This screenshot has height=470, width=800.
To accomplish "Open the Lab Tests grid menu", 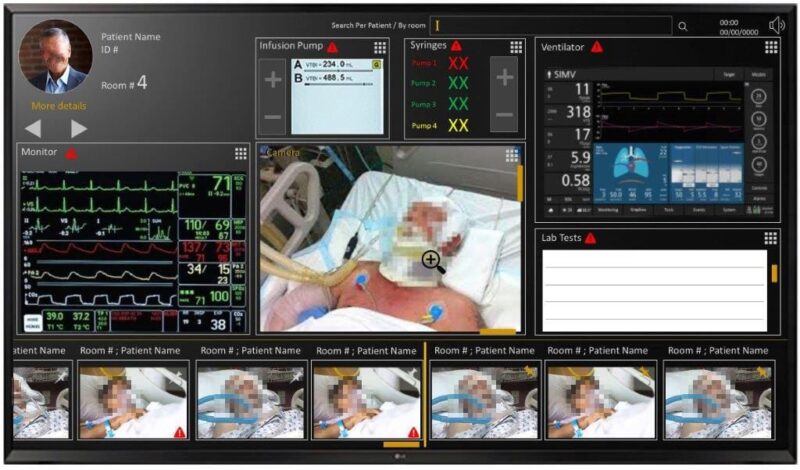I will [771, 238].
